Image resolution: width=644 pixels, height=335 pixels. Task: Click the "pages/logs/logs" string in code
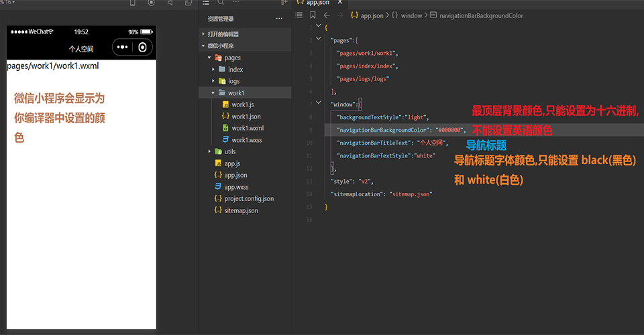click(363, 79)
